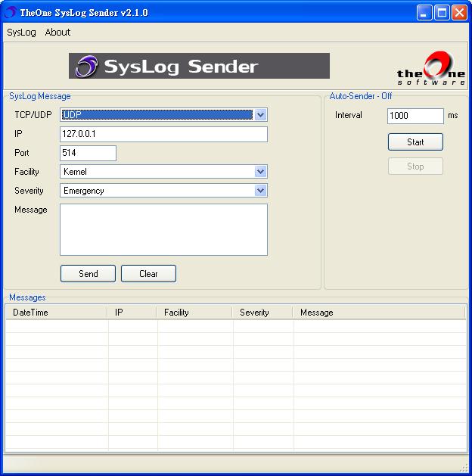
Task: Minimize the SysLog Sender window
Action: pos(424,13)
